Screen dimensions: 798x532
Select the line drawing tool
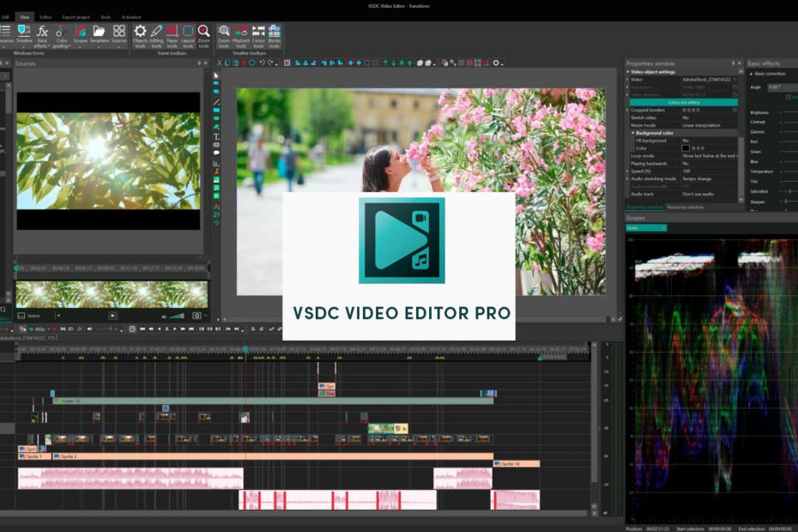[216, 102]
